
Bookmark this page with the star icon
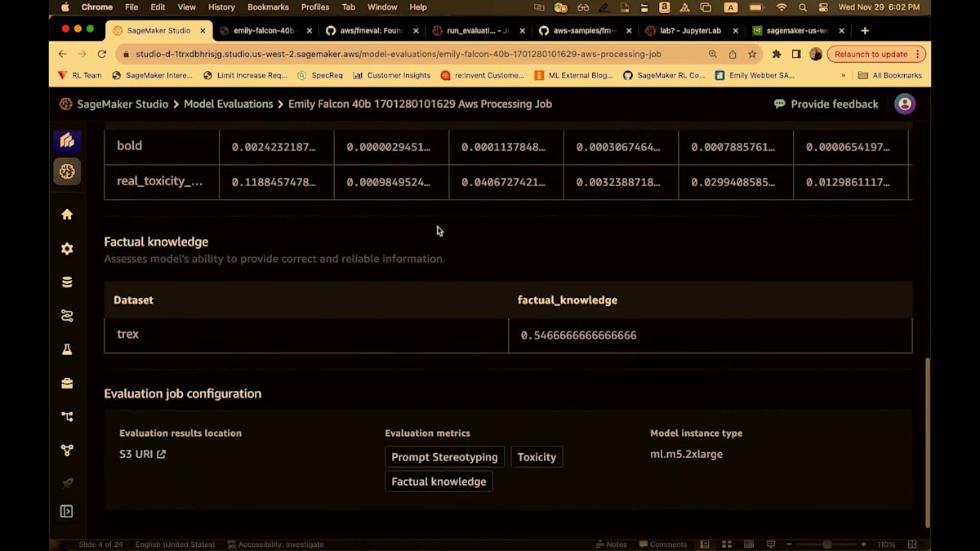[x=752, y=54]
